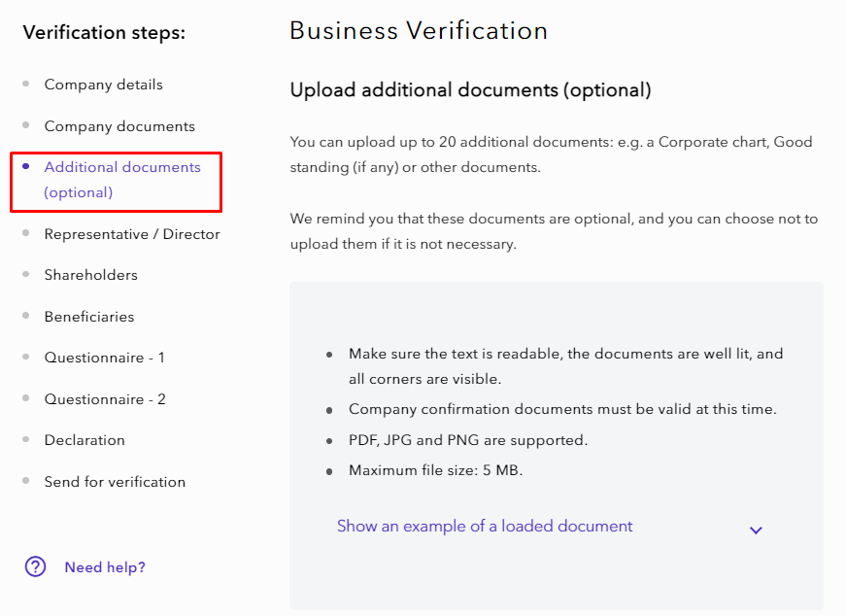Click the bullet dot beside Company details
Viewport: 846px width, 616px height.
[x=25, y=85]
